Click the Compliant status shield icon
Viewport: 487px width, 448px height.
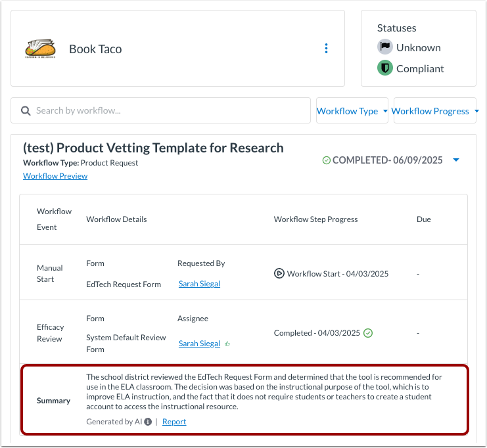click(x=385, y=68)
